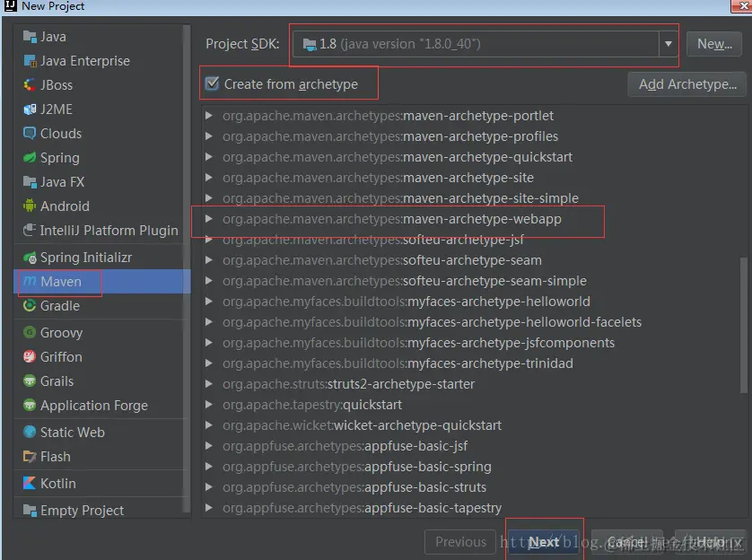Click the JBoss icon in sidebar

(x=30, y=85)
